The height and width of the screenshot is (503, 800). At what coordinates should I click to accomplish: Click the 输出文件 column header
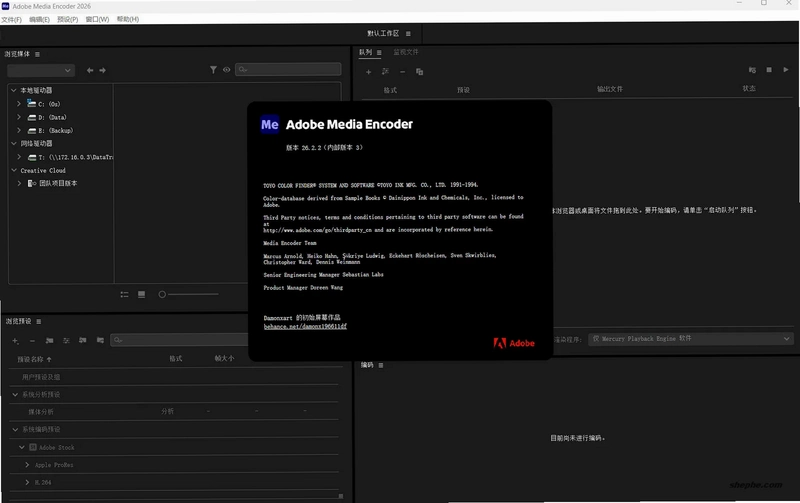click(x=610, y=89)
